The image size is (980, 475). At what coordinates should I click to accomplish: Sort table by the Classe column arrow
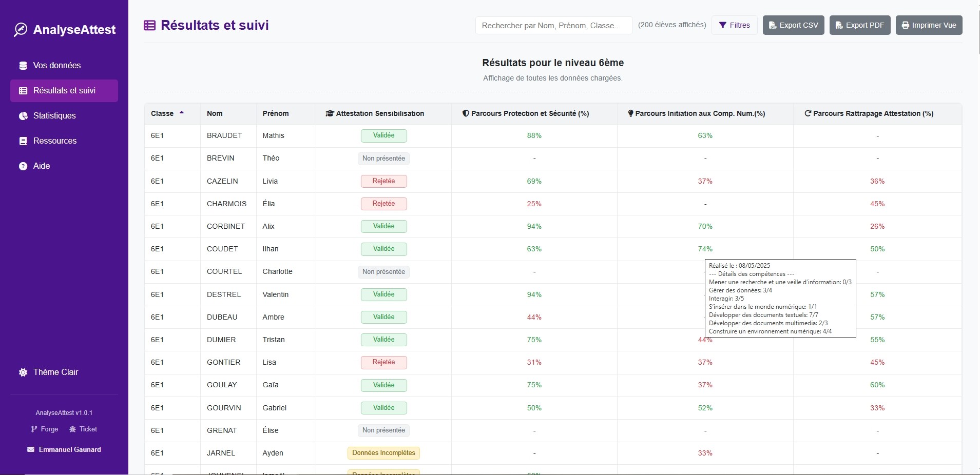tap(181, 113)
